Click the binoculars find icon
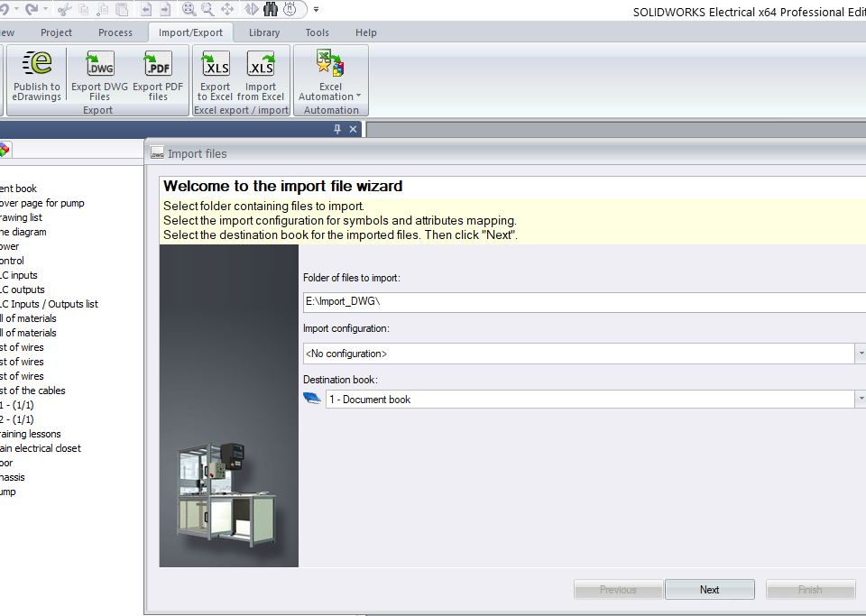Image resolution: width=866 pixels, height=616 pixels. point(272,9)
